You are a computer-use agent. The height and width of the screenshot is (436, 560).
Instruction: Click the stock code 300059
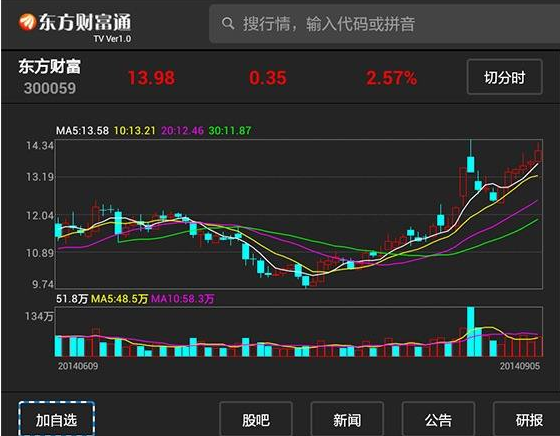pos(50,88)
